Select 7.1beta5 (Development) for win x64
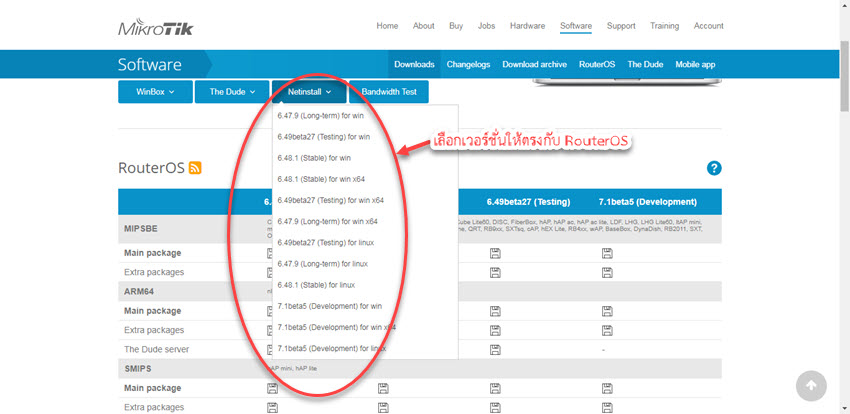Screen dimensions: 850x414 coord(336,327)
